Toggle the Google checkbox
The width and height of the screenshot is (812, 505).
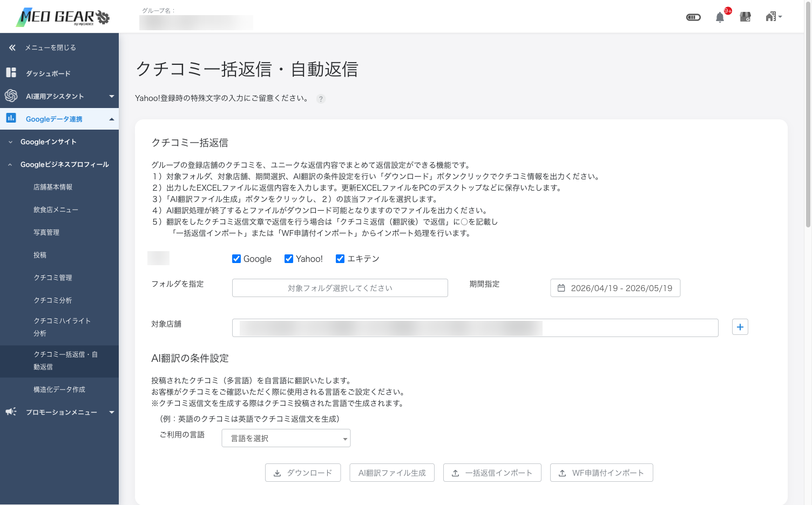coord(236,259)
